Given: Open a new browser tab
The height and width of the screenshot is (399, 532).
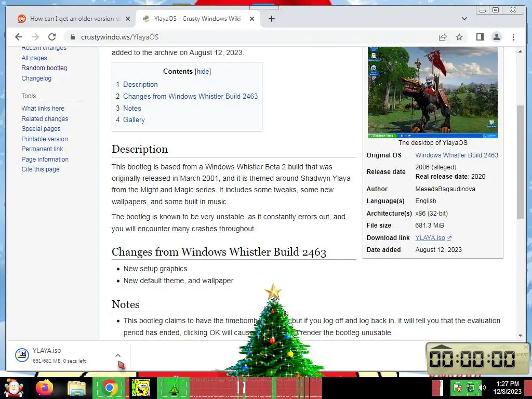Looking at the screenshot, I should (x=271, y=19).
